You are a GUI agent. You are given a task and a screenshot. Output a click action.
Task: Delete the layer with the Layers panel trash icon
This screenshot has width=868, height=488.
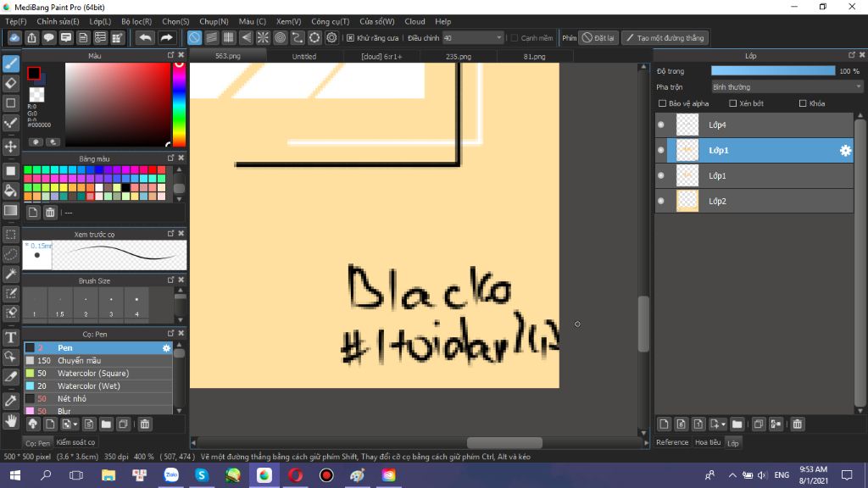click(x=797, y=424)
